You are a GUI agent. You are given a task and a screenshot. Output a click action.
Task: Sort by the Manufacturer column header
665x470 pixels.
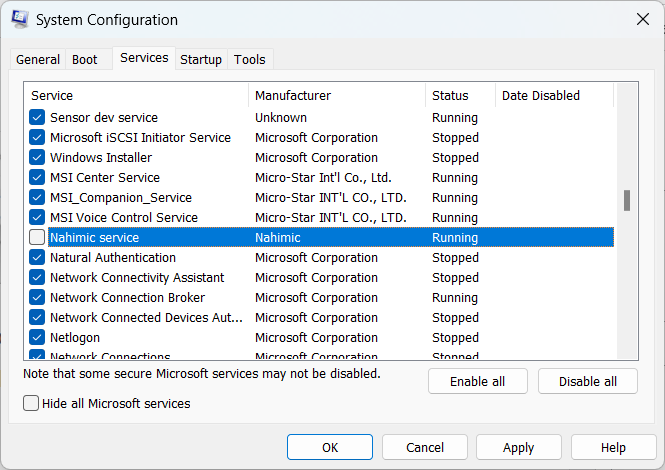pyautogui.click(x=337, y=96)
